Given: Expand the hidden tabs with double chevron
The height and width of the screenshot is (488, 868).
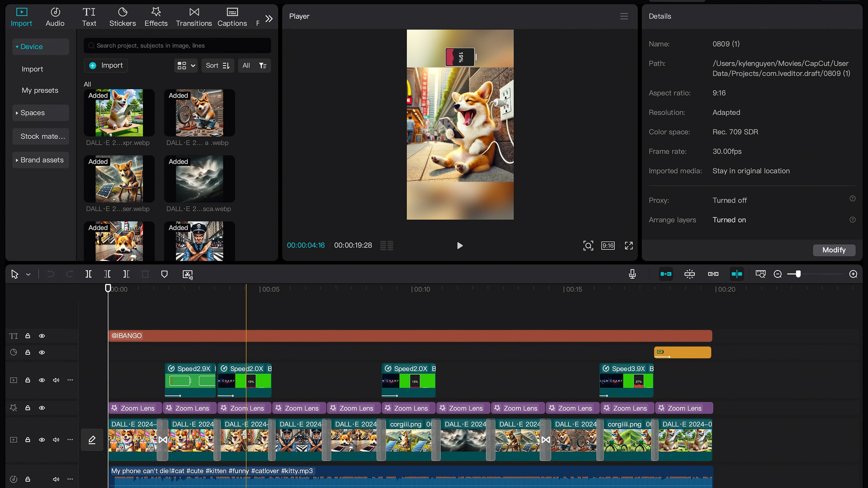Looking at the screenshot, I should (269, 19).
